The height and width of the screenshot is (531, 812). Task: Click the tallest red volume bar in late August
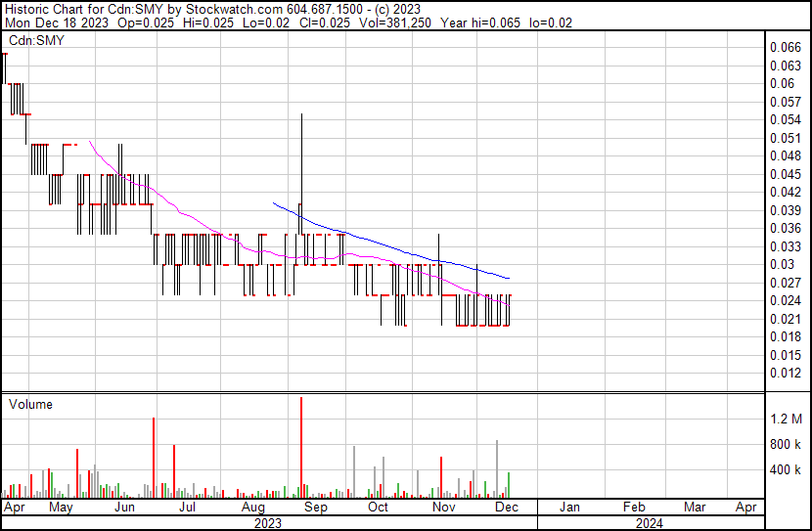coord(301,447)
